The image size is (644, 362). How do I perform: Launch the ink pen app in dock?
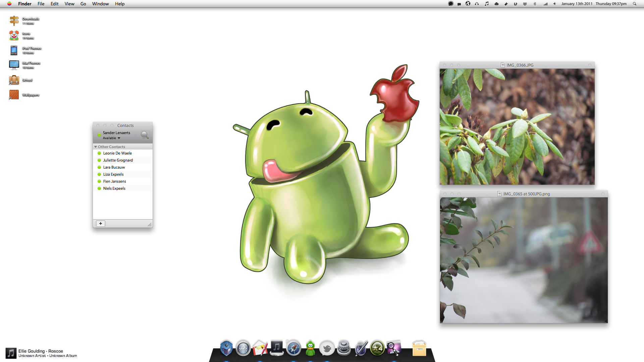tap(361, 348)
